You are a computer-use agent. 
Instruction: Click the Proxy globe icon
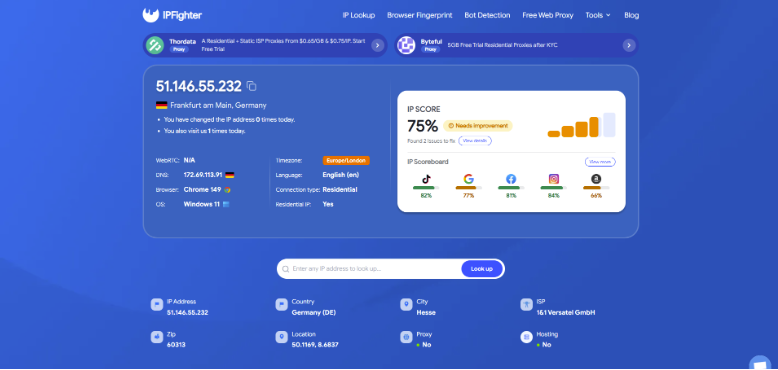point(406,337)
